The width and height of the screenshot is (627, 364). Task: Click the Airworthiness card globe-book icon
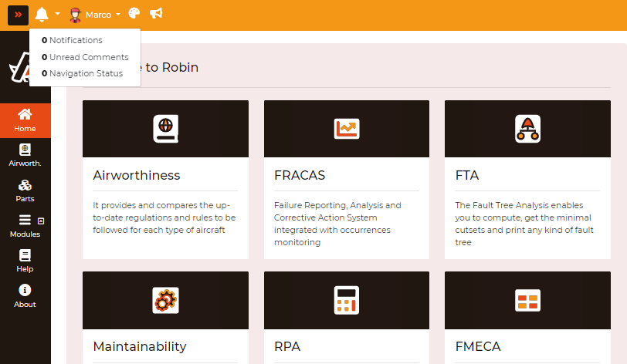(165, 128)
